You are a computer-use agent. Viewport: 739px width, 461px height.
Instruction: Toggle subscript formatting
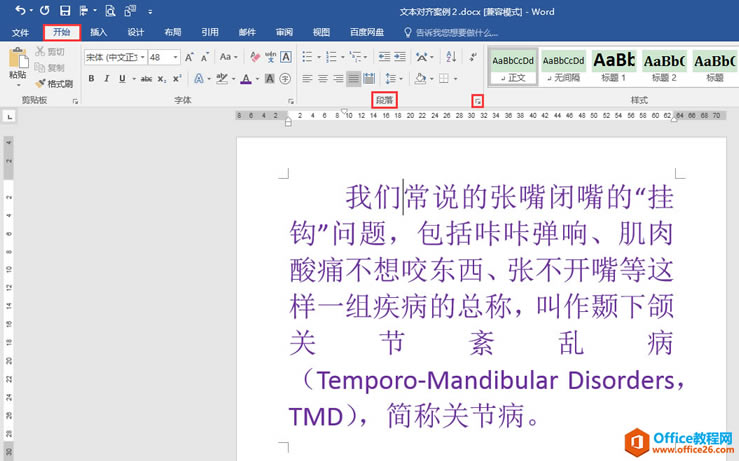[162, 79]
